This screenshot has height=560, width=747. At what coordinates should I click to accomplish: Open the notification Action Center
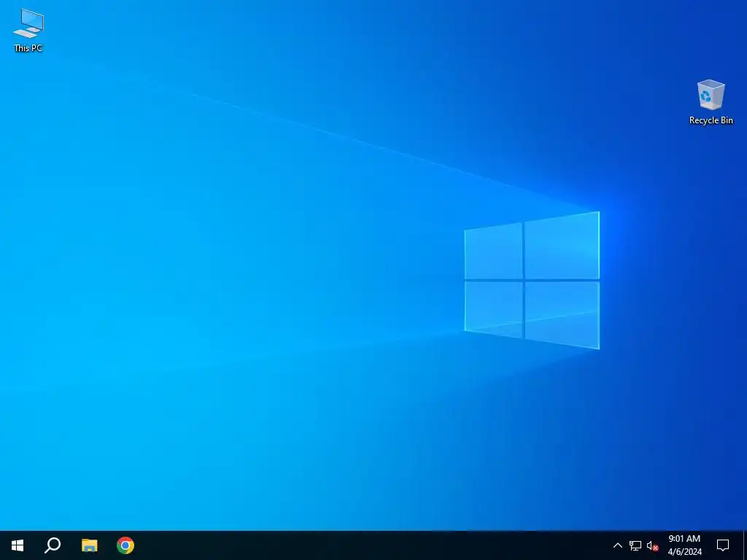coord(723,545)
